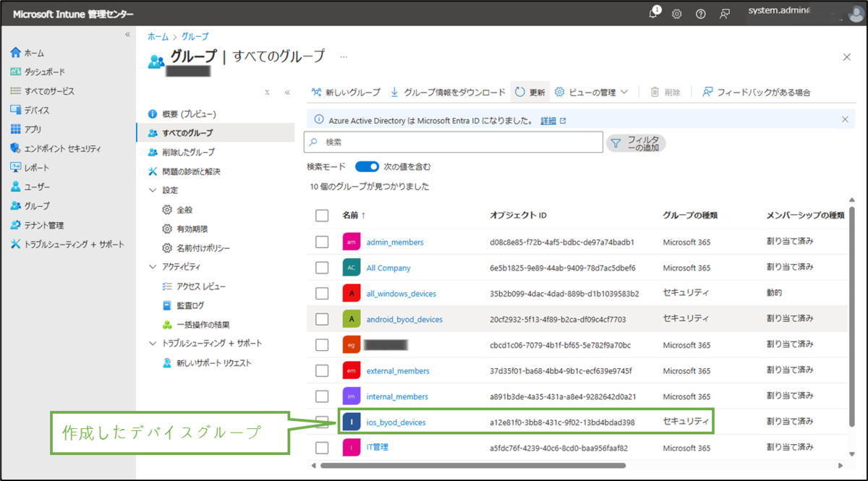Image resolution: width=868 pixels, height=481 pixels.
Task: Click the すべてのサービス list icon
Action: click(x=16, y=91)
